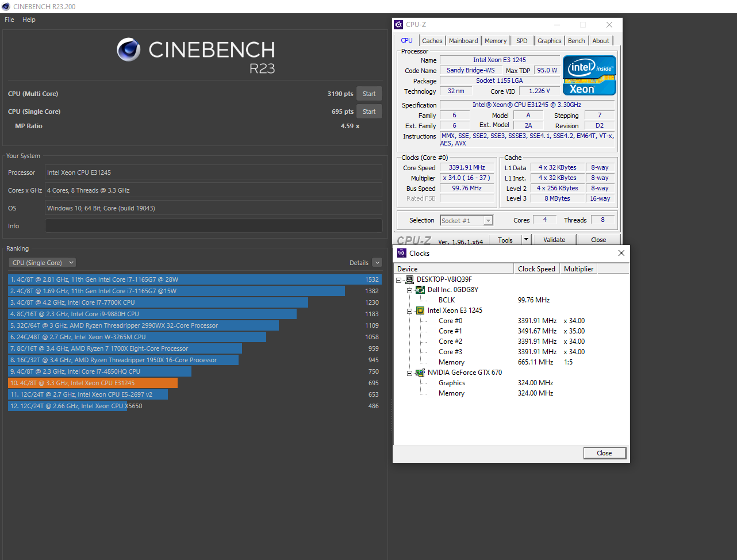Switch to the Bench tab in CPU-Z
Viewport: 737px width, 560px height.
coord(576,40)
